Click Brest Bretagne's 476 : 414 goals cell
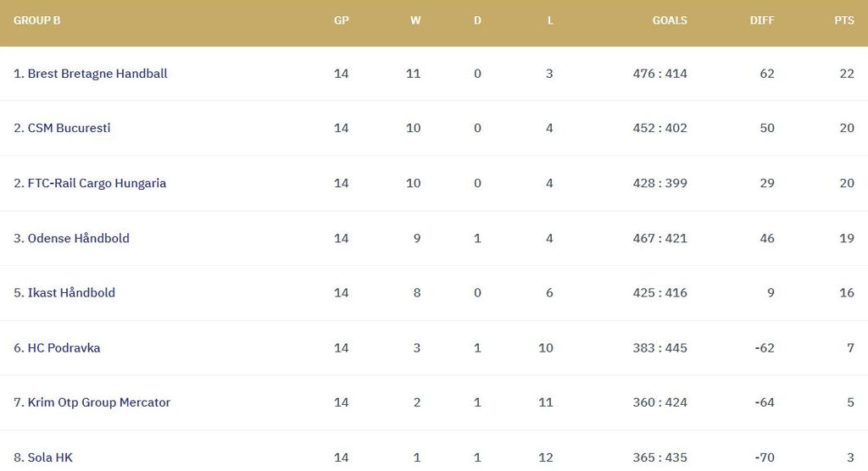The image size is (868, 471). (659, 74)
